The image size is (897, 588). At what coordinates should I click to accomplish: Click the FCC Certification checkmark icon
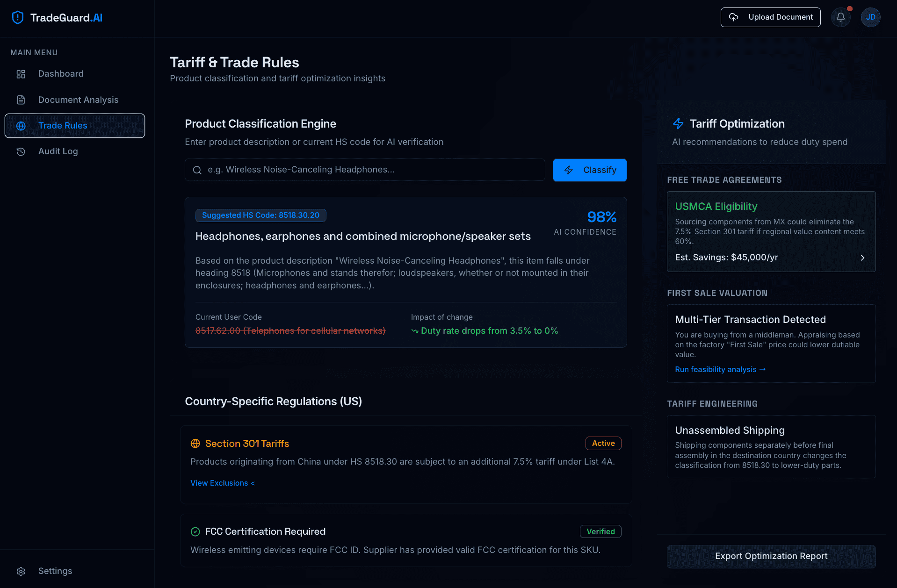(195, 531)
